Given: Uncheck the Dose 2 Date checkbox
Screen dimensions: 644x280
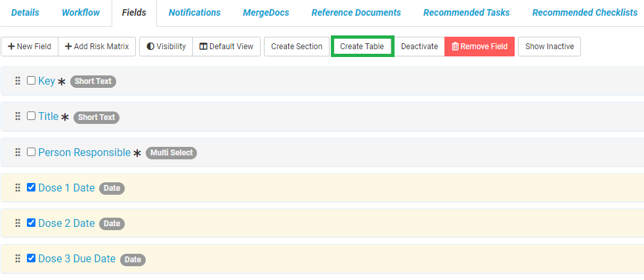Looking at the screenshot, I should (32, 222).
